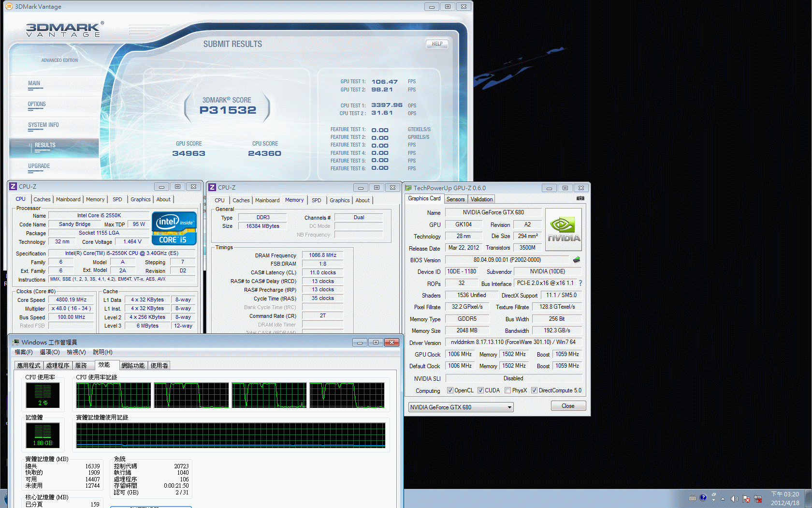This screenshot has height=508, width=812.
Task: Click the DRAM Frequency 1066.8 MHz field
Action: point(322,255)
